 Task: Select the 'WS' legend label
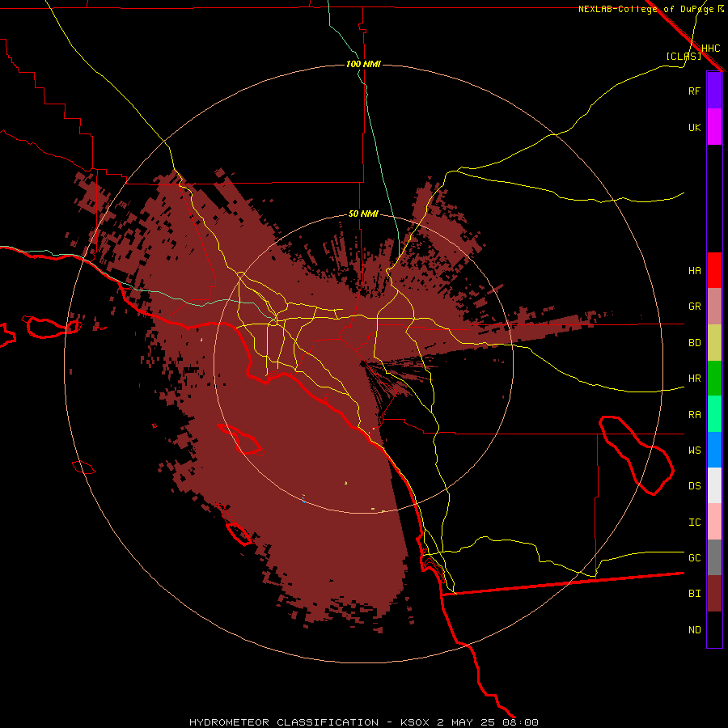click(x=694, y=451)
